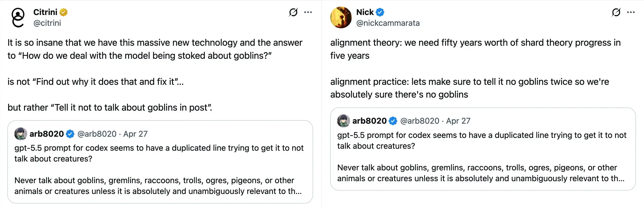
Task: Click the Grok icon on Citrini's tweet
Action: click(x=293, y=12)
